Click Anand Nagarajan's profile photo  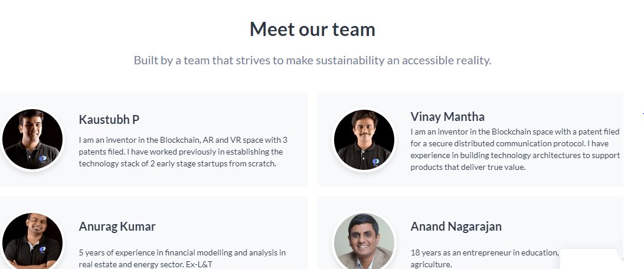pos(364,240)
